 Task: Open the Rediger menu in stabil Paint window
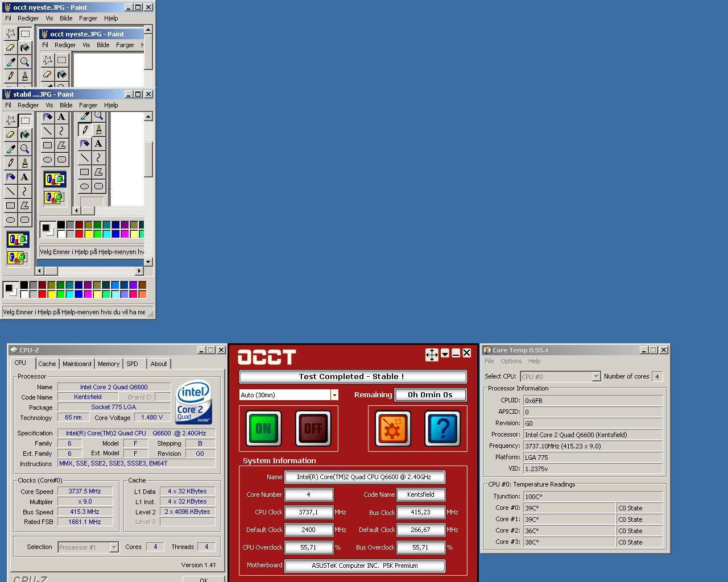click(28, 105)
